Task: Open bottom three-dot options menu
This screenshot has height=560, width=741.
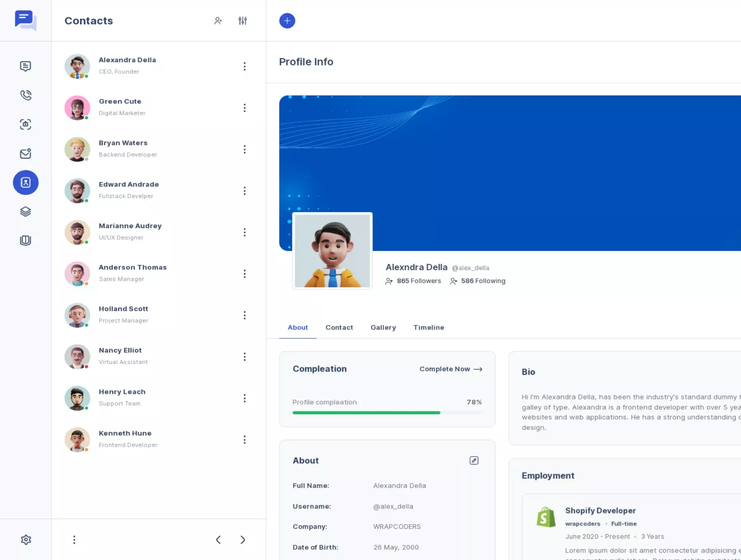Action: [x=74, y=540]
